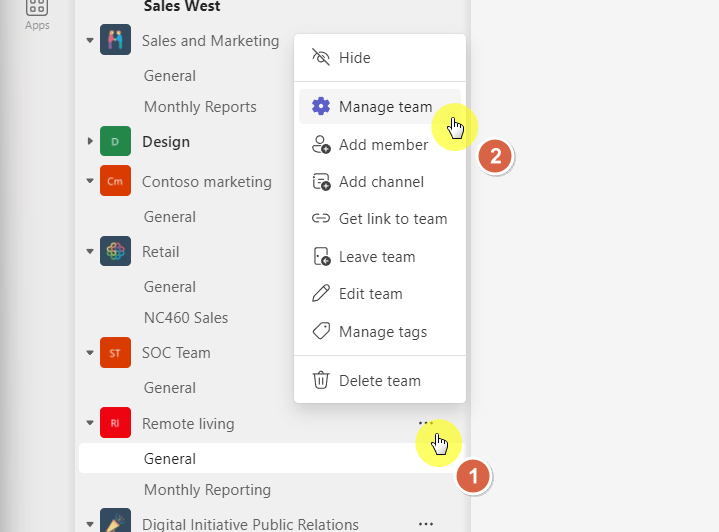This screenshot has width=719, height=532.
Task: Select the Design team name
Action: point(166,142)
